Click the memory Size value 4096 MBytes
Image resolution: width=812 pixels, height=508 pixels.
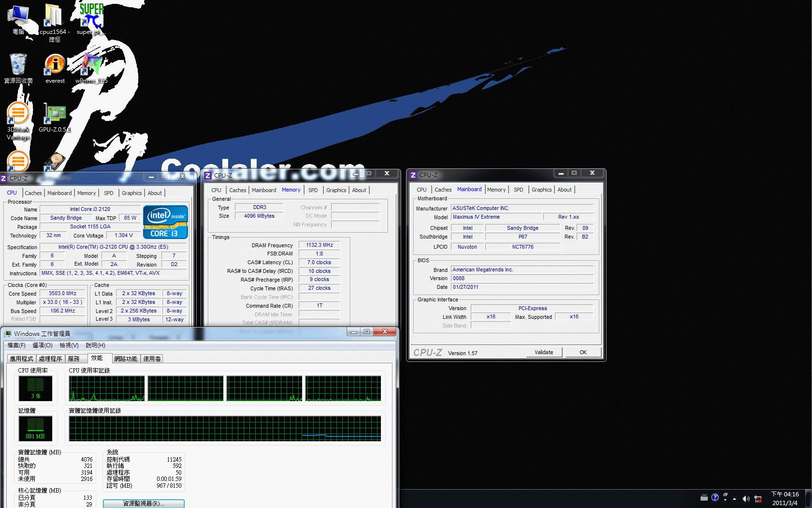[259, 216]
